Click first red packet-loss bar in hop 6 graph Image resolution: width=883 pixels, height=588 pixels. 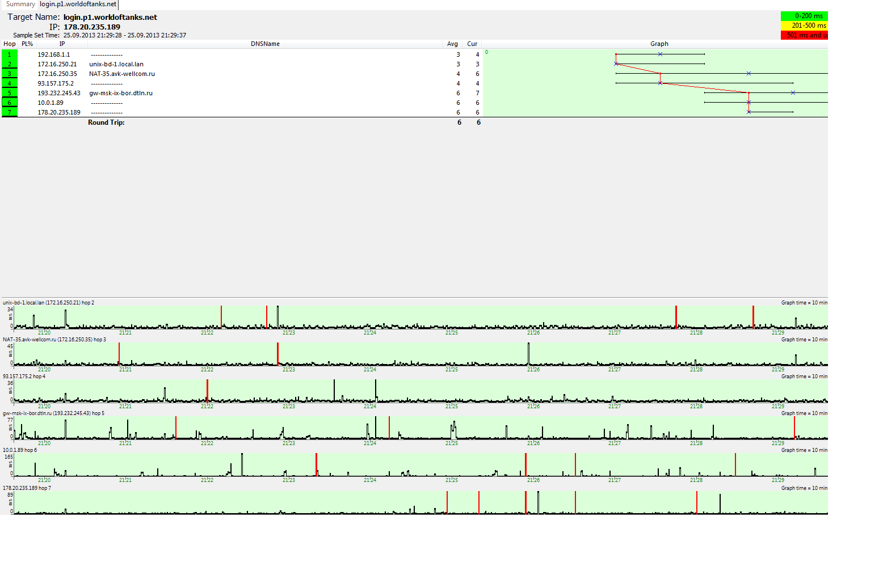tap(317, 464)
